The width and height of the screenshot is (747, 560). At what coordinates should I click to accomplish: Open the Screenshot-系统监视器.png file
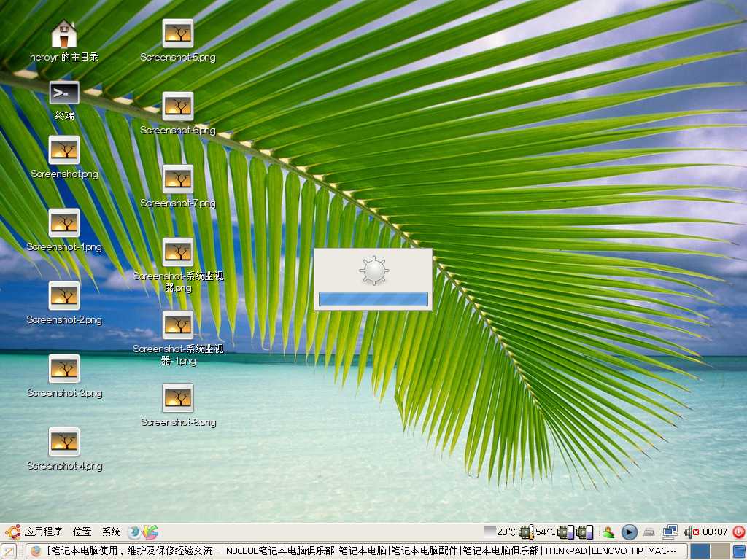[178, 252]
